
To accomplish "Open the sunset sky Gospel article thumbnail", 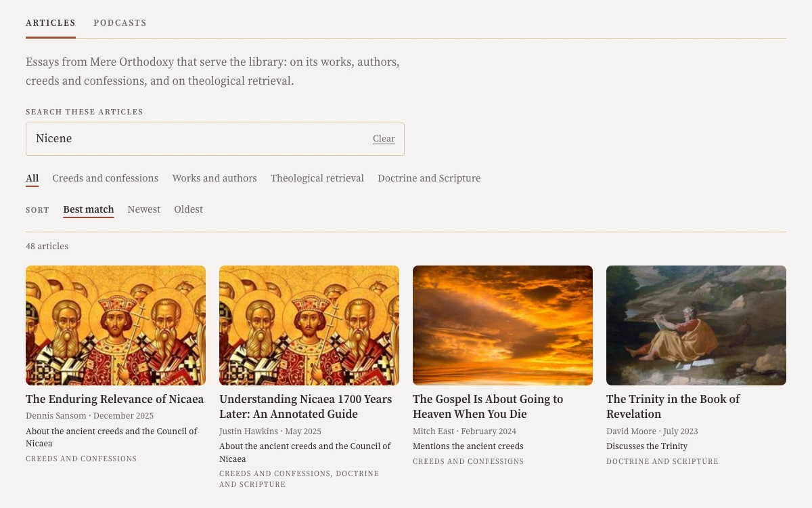I will [x=503, y=325].
